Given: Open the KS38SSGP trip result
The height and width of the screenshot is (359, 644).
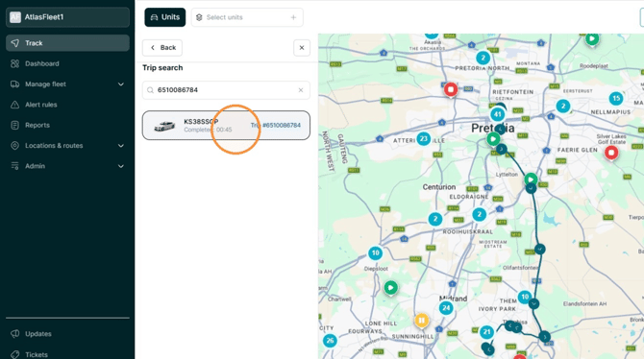Looking at the screenshot, I should (x=226, y=125).
